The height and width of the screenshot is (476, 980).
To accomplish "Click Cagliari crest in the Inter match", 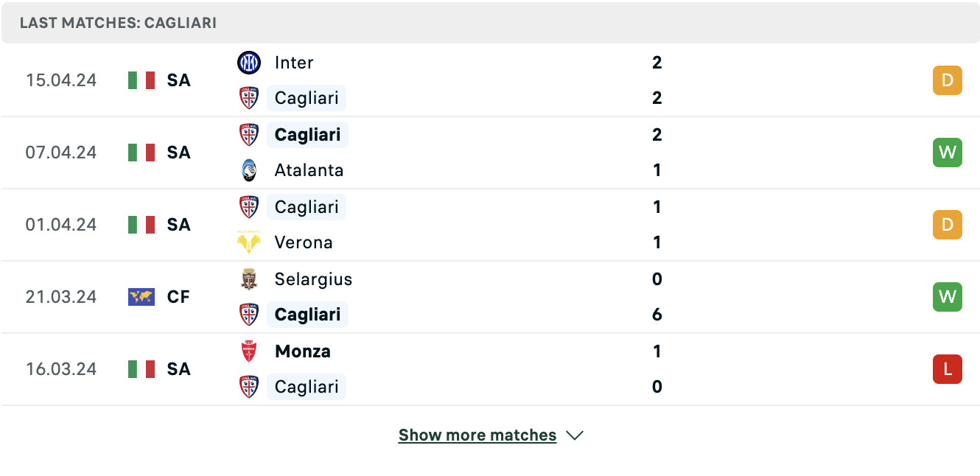I will click(x=249, y=98).
